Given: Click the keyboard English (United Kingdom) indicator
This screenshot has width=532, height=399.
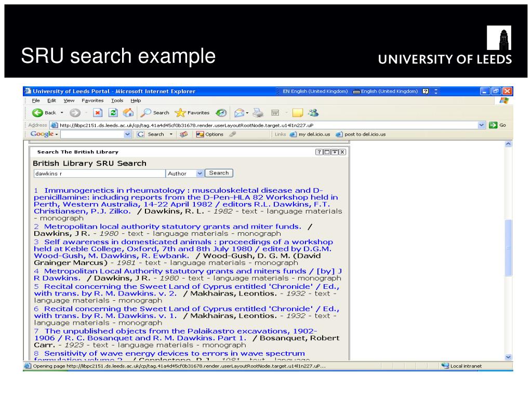Looking at the screenshot, I should coord(385,91).
